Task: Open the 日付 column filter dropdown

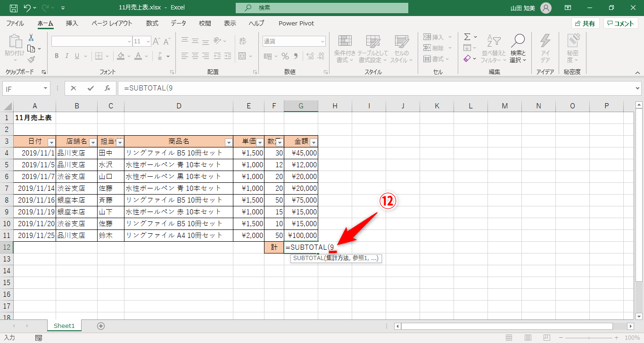Action: [51, 142]
